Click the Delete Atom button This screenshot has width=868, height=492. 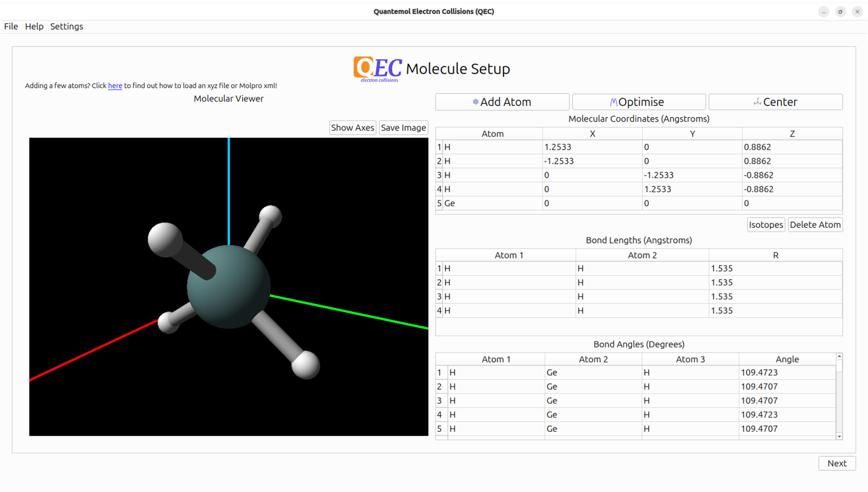click(815, 225)
